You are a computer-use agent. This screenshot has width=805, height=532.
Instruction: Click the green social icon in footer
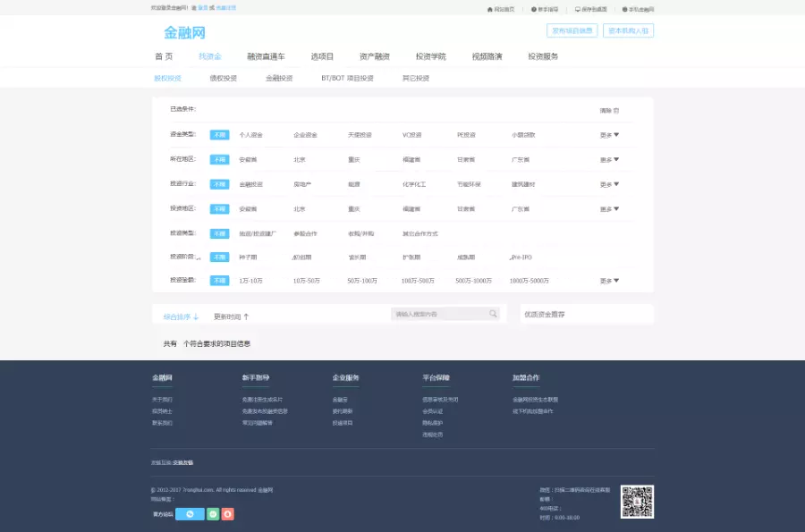coord(213,513)
